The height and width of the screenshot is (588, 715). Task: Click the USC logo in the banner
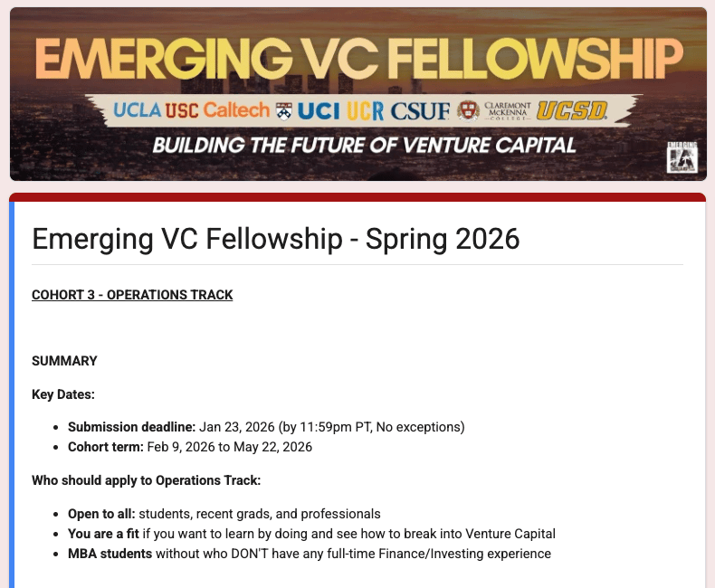[182, 110]
